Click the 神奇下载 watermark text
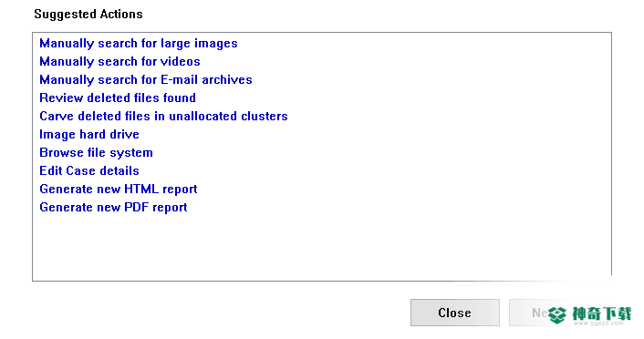The height and width of the screenshot is (339, 644). [x=602, y=314]
